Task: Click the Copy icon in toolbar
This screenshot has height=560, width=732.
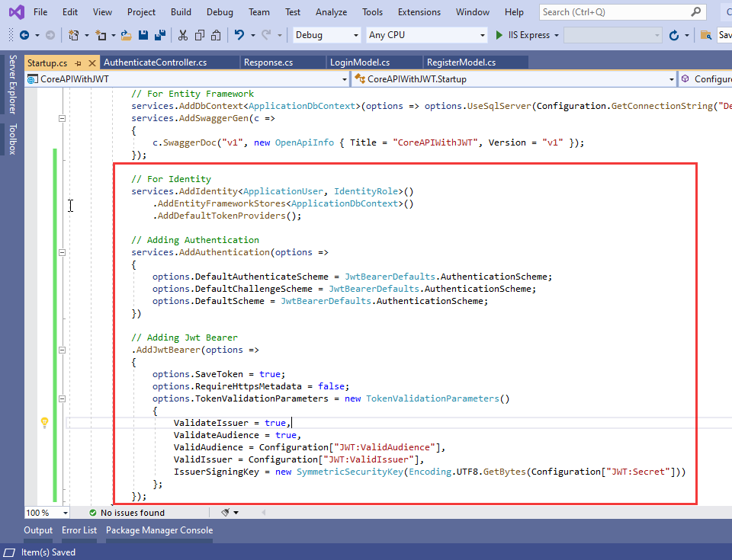Action: point(200,35)
